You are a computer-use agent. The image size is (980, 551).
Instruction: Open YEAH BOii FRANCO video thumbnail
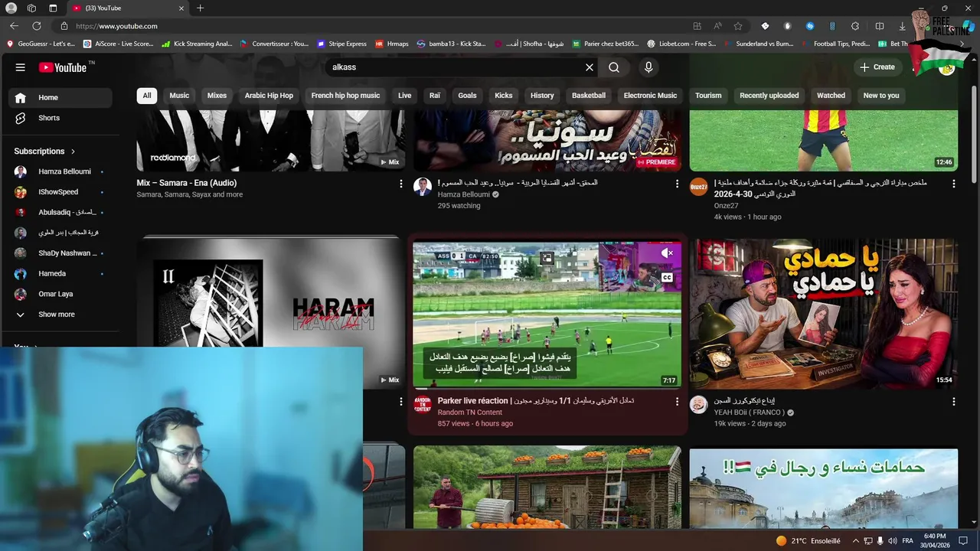[823, 314]
